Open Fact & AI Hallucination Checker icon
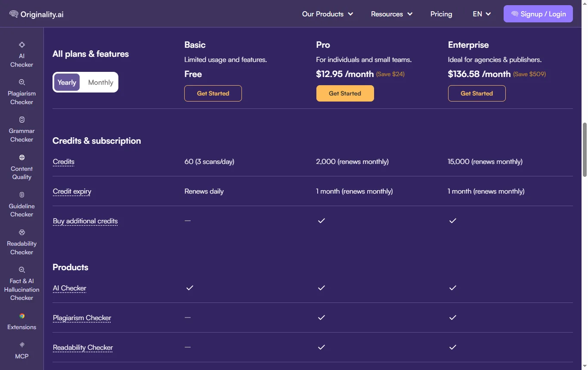Screen dimensions: 588x370 click(22, 270)
